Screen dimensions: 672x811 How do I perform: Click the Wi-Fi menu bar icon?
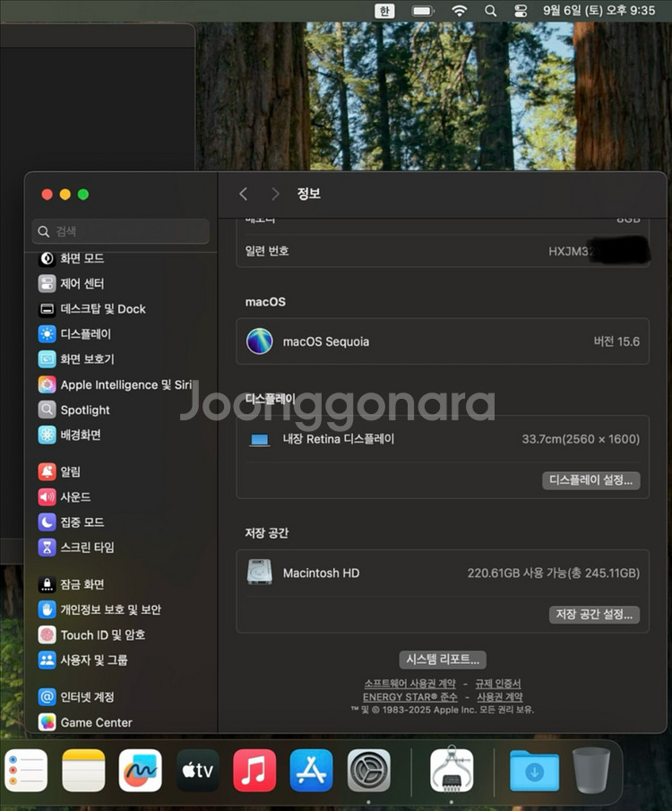click(x=460, y=11)
